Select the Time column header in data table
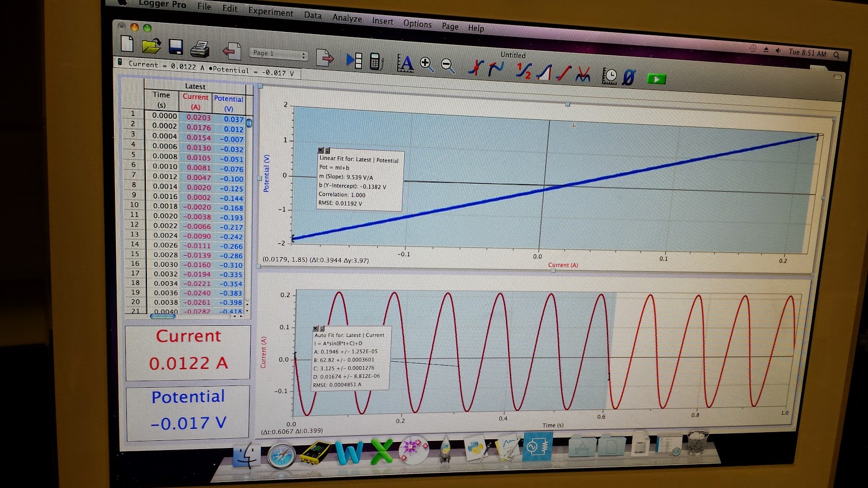This screenshot has width=868, height=488. coord(162,99)
